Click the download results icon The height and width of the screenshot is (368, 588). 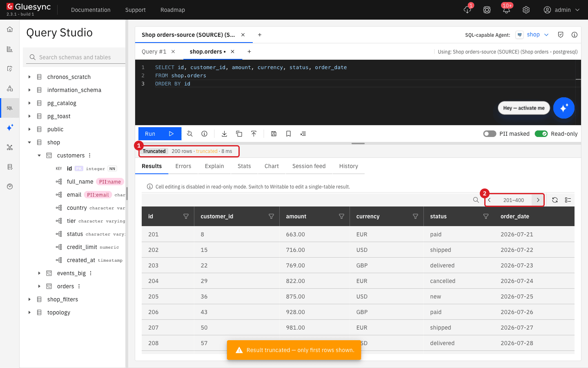coord(224,134)
